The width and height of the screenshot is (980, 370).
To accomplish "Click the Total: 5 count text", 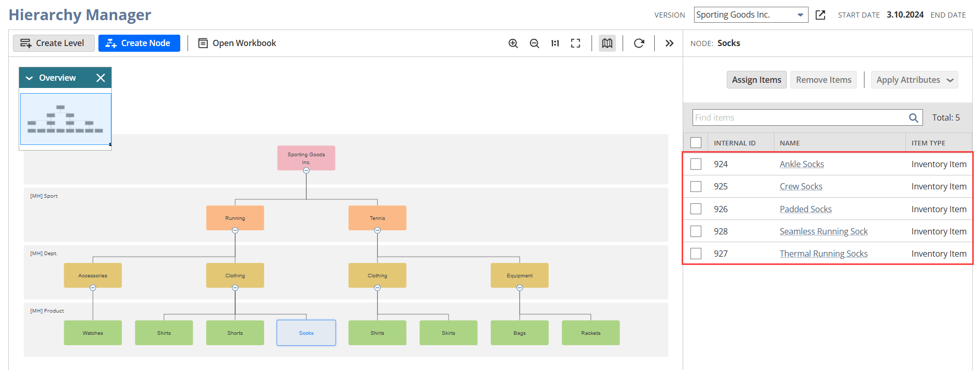I will pos(946,118).
